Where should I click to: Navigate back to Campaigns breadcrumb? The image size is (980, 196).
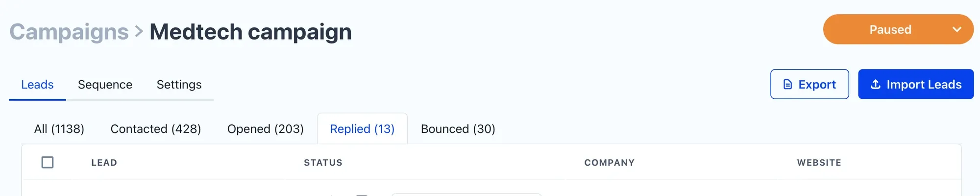pos(69,32)
